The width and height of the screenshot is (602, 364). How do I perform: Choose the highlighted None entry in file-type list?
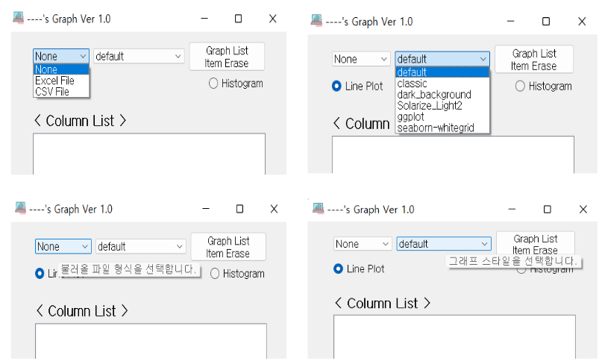[x=61, y=69]
